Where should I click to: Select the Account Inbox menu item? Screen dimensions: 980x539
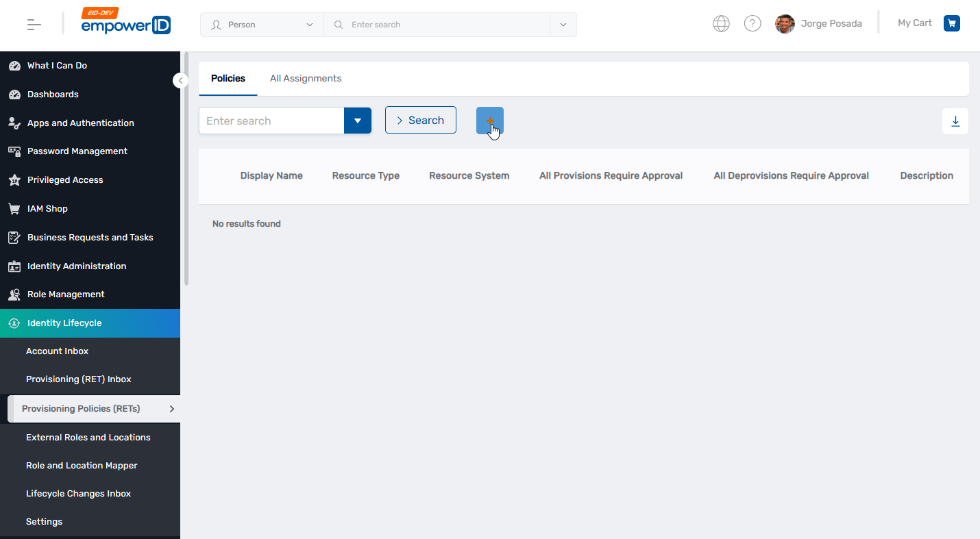pyautogui.click(x=57, y=351)
